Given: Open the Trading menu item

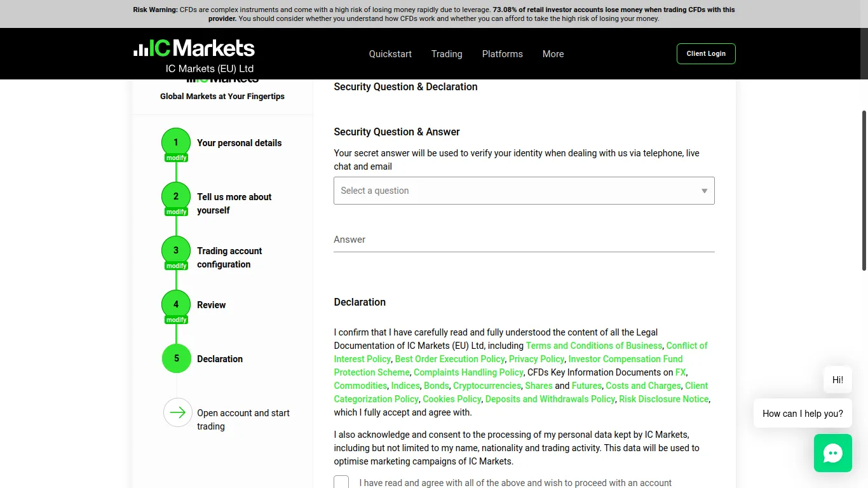Looking at the screenshot, I should coord(447,54).
